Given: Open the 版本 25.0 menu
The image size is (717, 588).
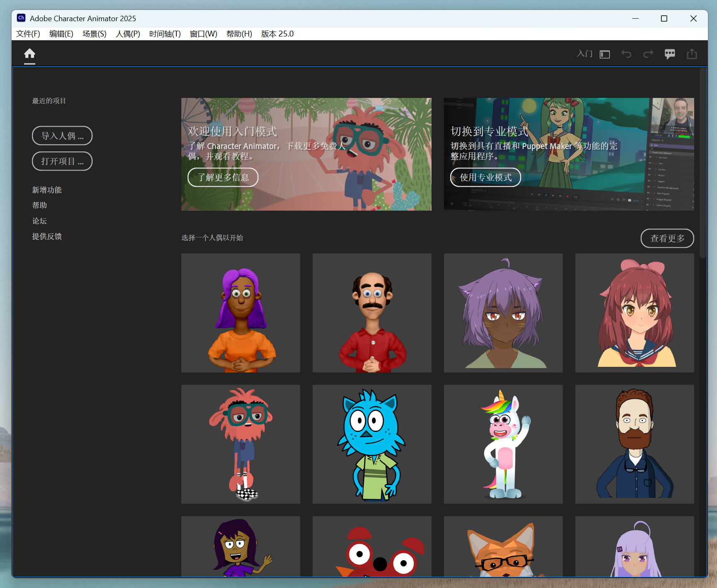Looking at the screenshot, I should 278,34.
